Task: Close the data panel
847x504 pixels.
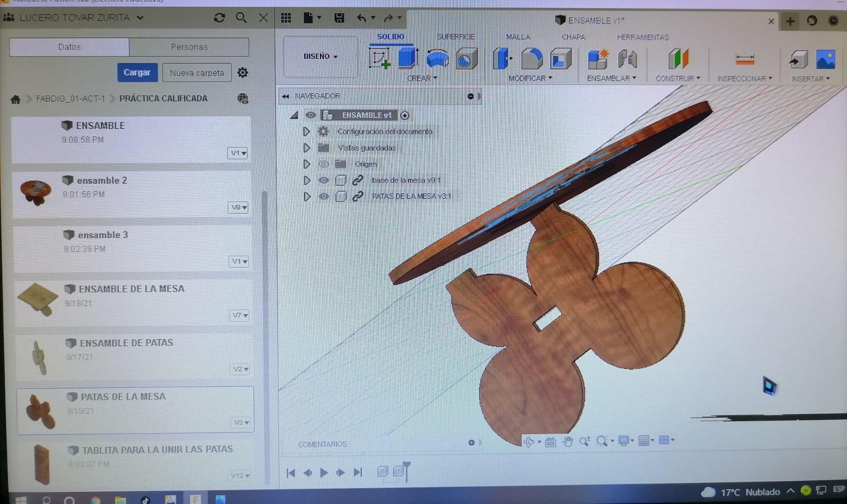Action: click(x=263, y=17)
